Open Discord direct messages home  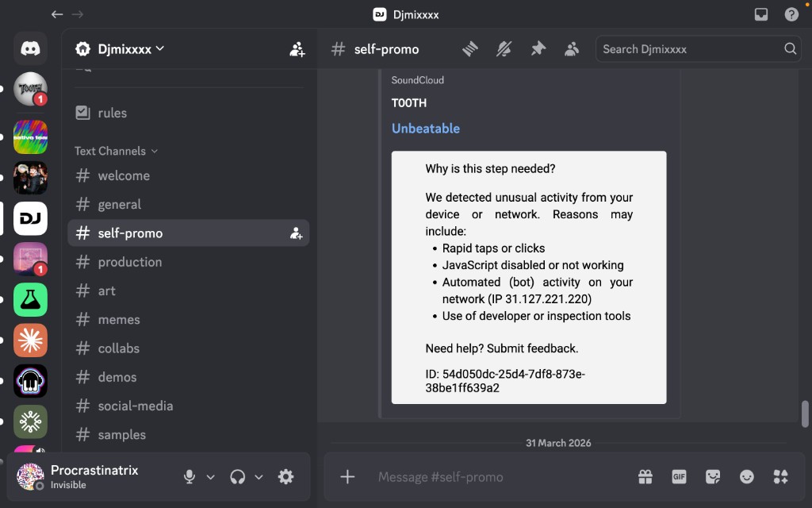coord(30,49)
